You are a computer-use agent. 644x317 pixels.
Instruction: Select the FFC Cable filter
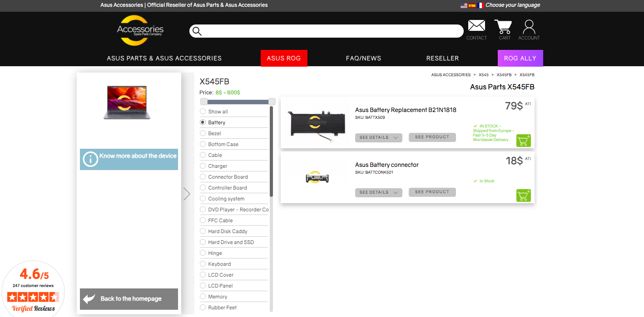tap(203, 220)
